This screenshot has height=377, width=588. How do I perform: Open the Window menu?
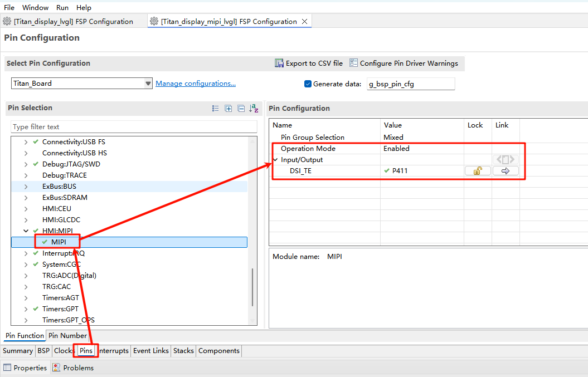click(35, 8)
